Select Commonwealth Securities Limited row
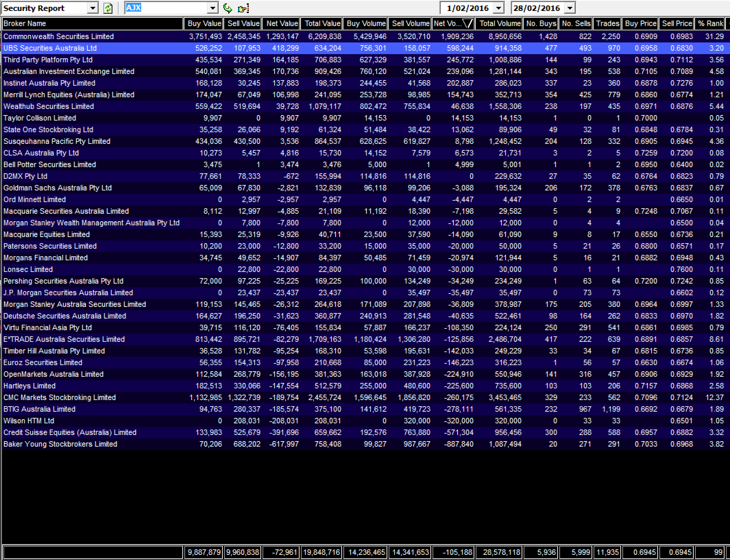730x560 pixels. pos(366,36)
